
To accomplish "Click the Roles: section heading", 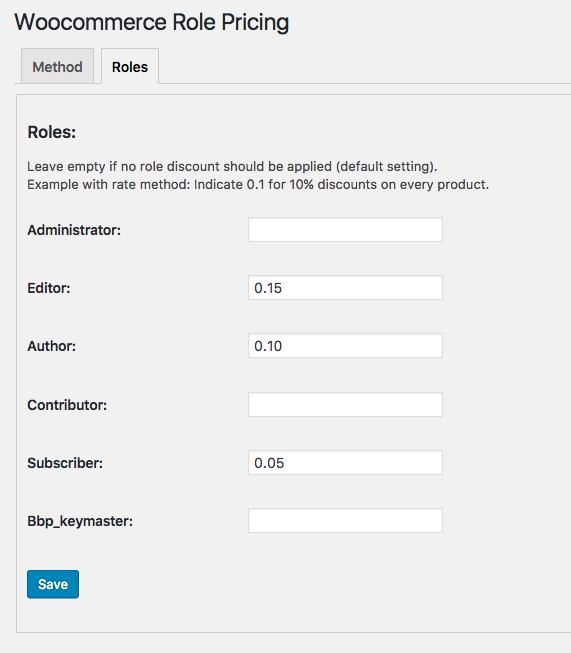I will point(52,132).
